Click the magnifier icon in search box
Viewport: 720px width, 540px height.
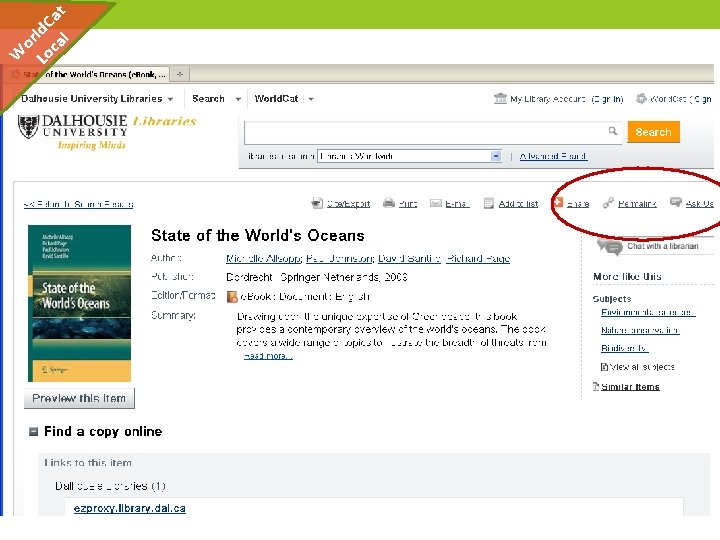coord(613,131)
